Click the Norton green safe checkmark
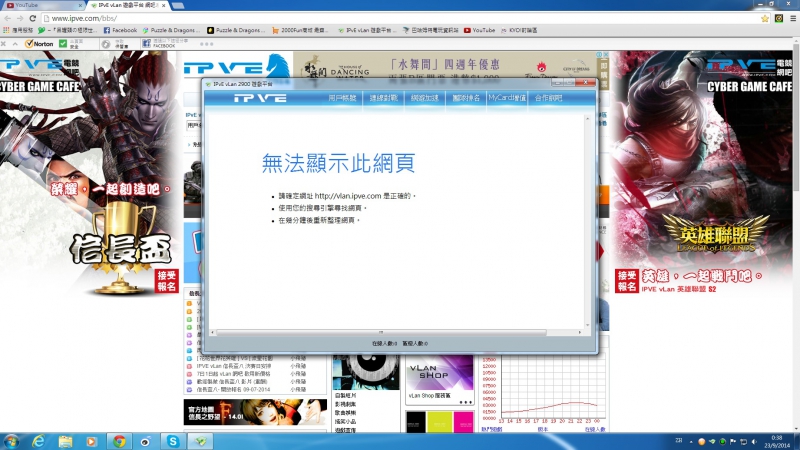Image resolution: width=800 pixels, height=450 pixels. (63, 44)
